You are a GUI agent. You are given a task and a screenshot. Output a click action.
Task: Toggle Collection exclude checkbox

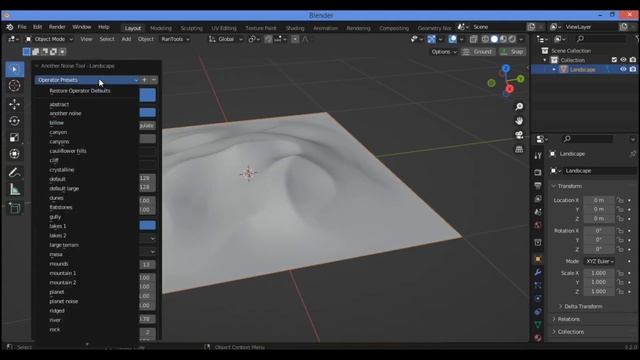614,60
